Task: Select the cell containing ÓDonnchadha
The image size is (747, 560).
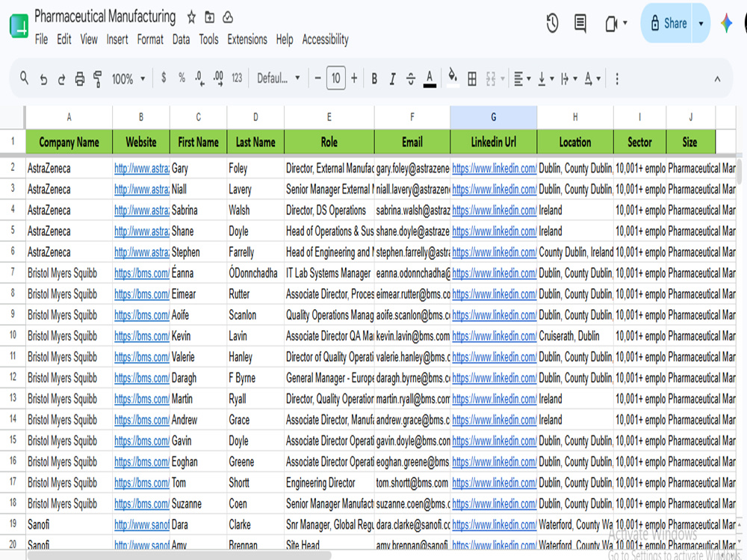Action: coord(255,273)
